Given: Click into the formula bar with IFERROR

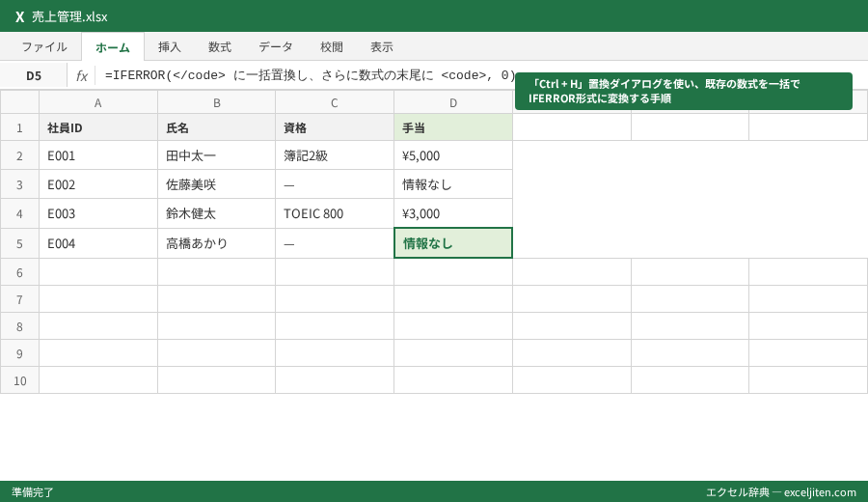Looking at the screenshot, I should [308, 75].
